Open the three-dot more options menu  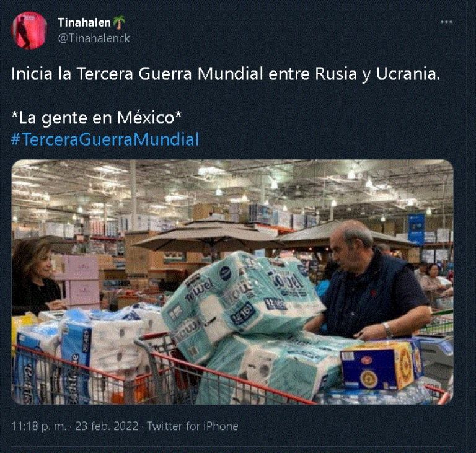point(446,22)
